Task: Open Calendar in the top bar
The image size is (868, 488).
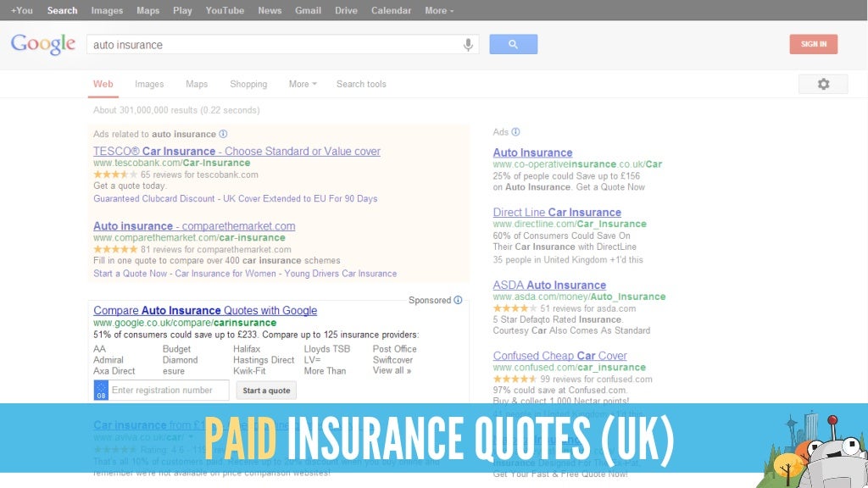Action: (391, 10)
